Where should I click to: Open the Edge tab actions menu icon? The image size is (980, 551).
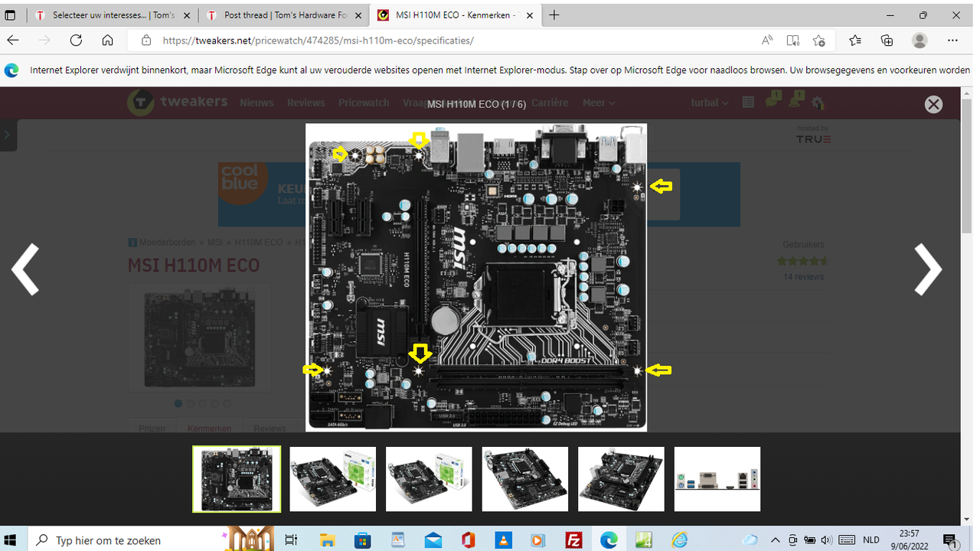(11, 15)
